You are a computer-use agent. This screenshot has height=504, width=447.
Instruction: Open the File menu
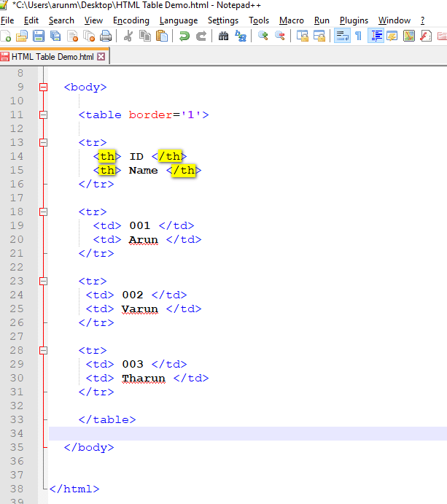[7, 20]
